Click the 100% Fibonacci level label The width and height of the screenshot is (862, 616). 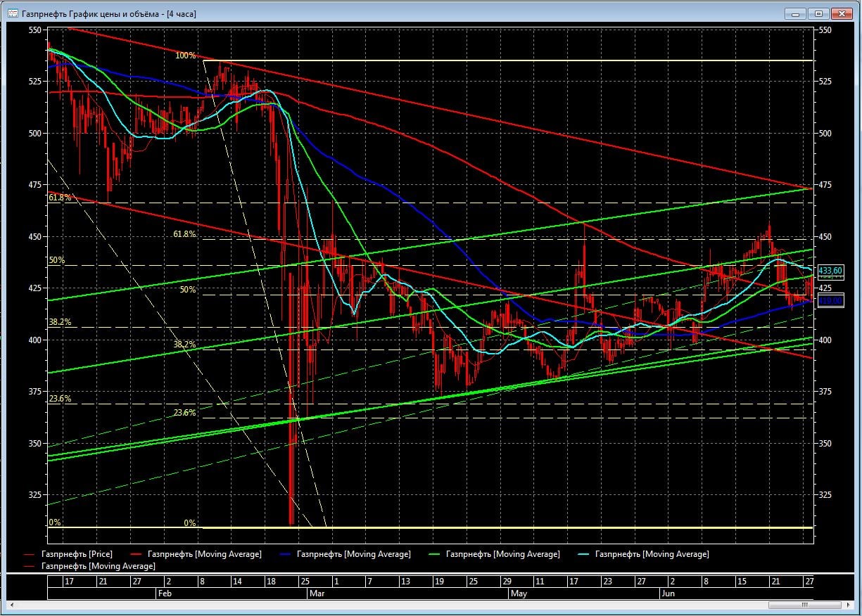coord(186,56)
